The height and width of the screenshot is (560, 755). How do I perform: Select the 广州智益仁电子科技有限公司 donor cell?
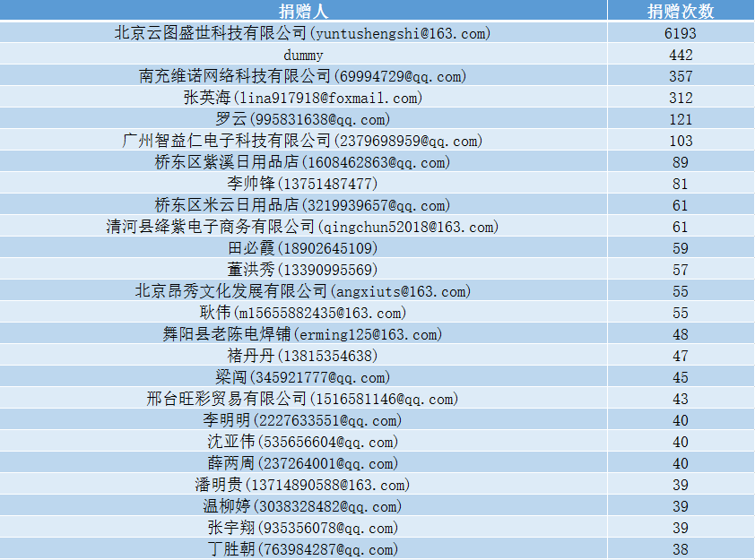pos(303,141)
